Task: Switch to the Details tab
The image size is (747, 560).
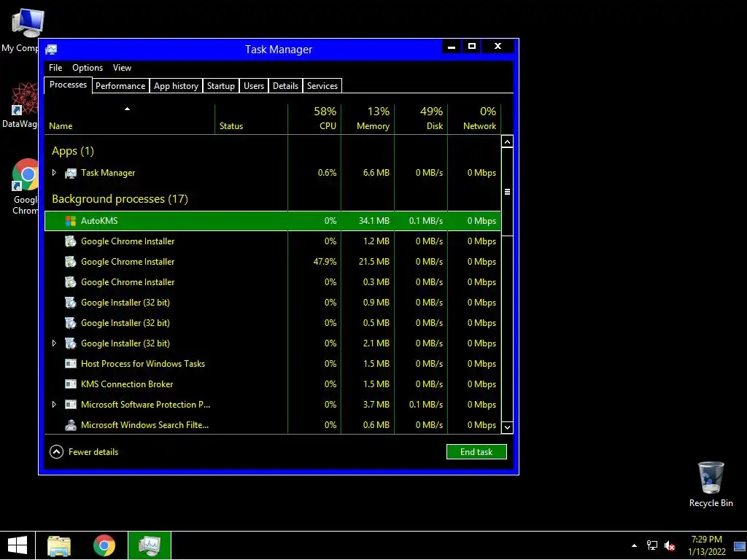Action: tap(285, 86)
